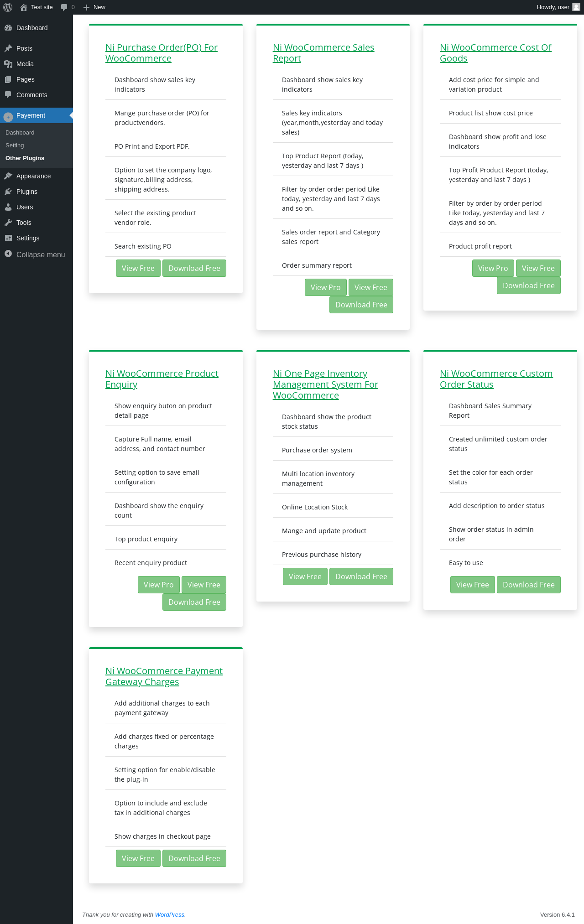Click the Dashboard gauge icon in sidebar
Image resolution: width=584 pixels, height=924 pixels.
point(8,28)
